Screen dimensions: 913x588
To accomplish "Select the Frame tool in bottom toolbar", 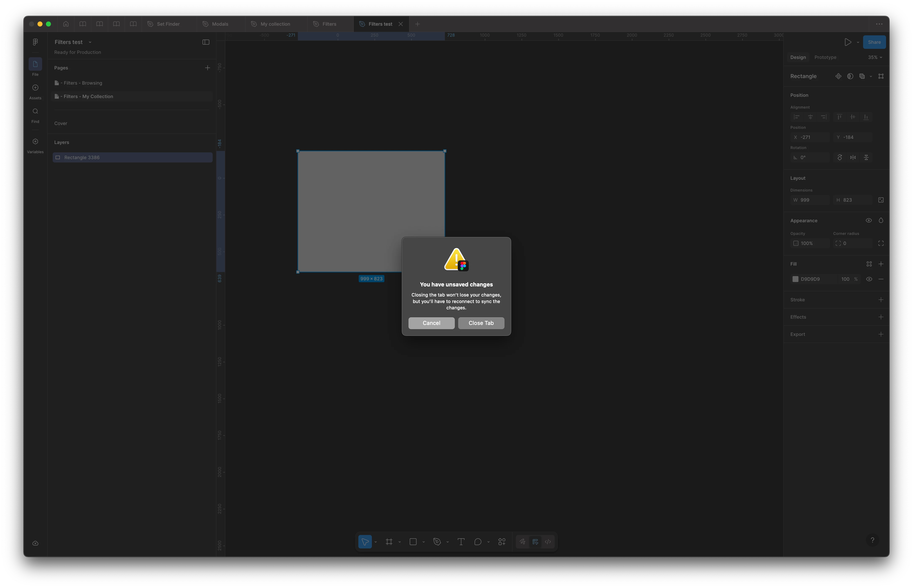I will [389, 541].
